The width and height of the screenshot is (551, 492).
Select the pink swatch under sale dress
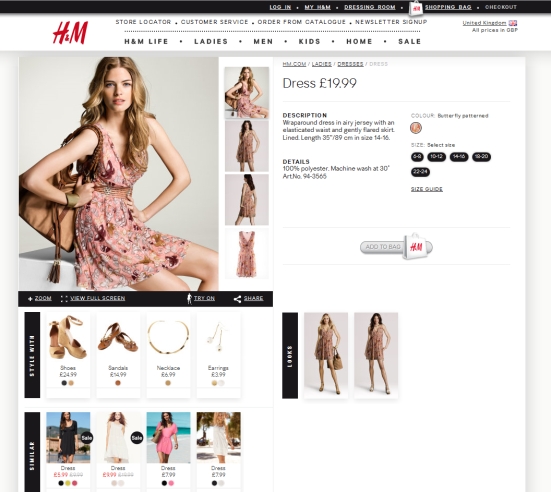pyautogui.click(x=74, y=483)
